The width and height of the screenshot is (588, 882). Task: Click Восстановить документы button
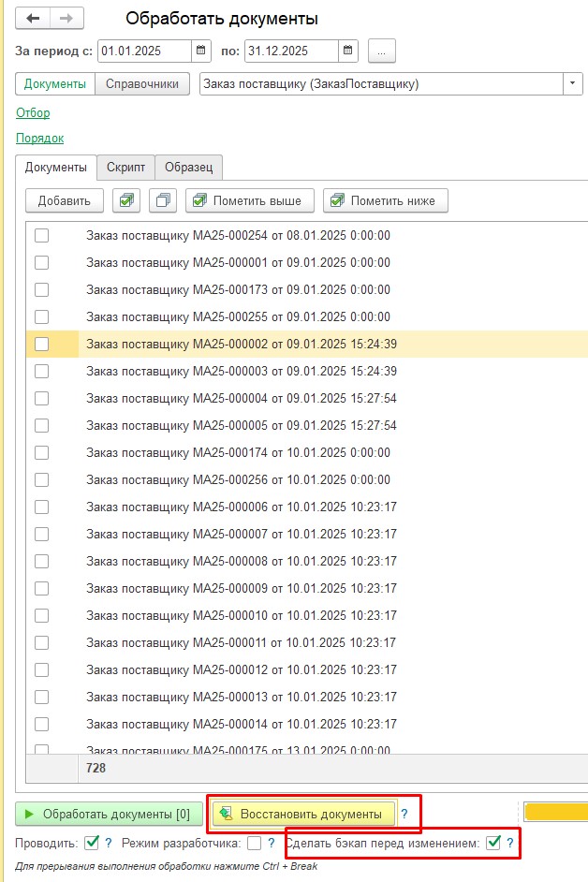pos(304,814)
